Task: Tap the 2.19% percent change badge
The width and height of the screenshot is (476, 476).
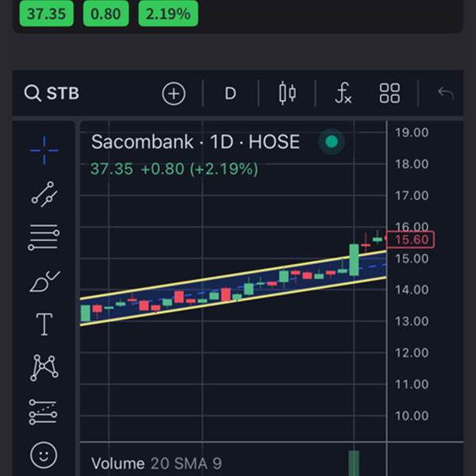Action: coord(168,13)
